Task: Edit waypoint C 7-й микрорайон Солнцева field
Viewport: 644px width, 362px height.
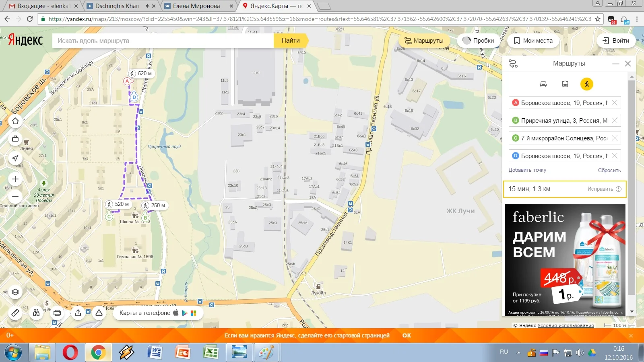Action: click(564, 138)
